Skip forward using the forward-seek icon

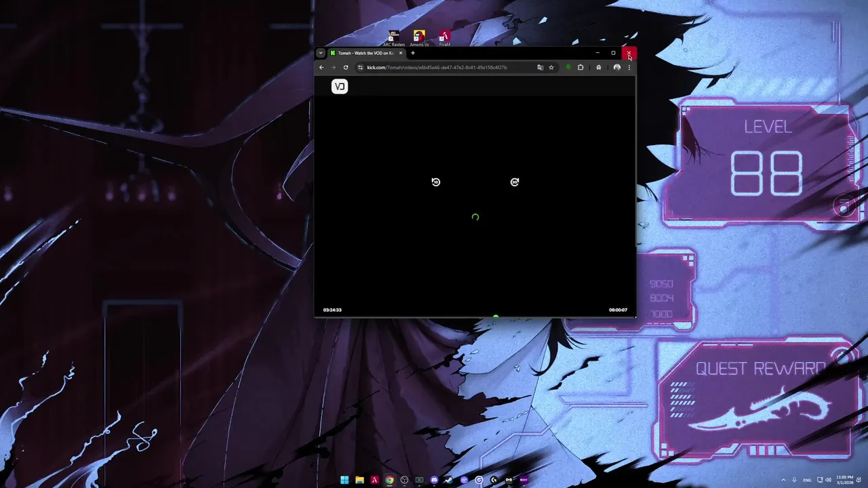(x=515, y=182)
